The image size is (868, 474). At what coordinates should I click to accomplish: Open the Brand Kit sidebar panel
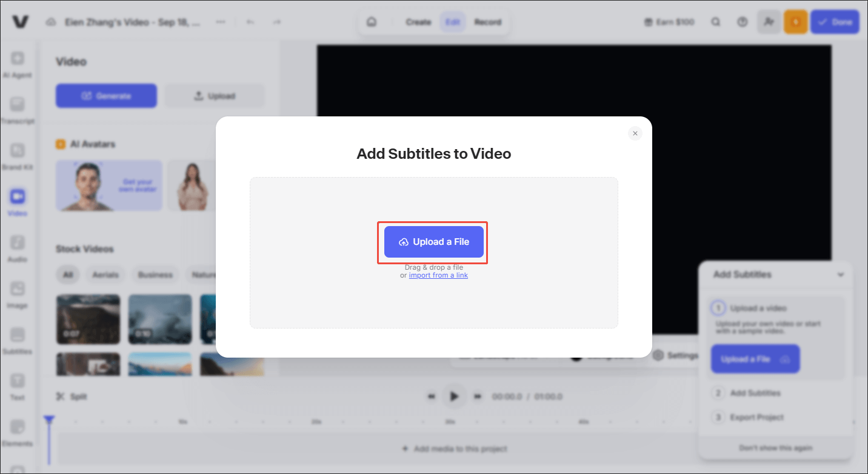(18, 156)
